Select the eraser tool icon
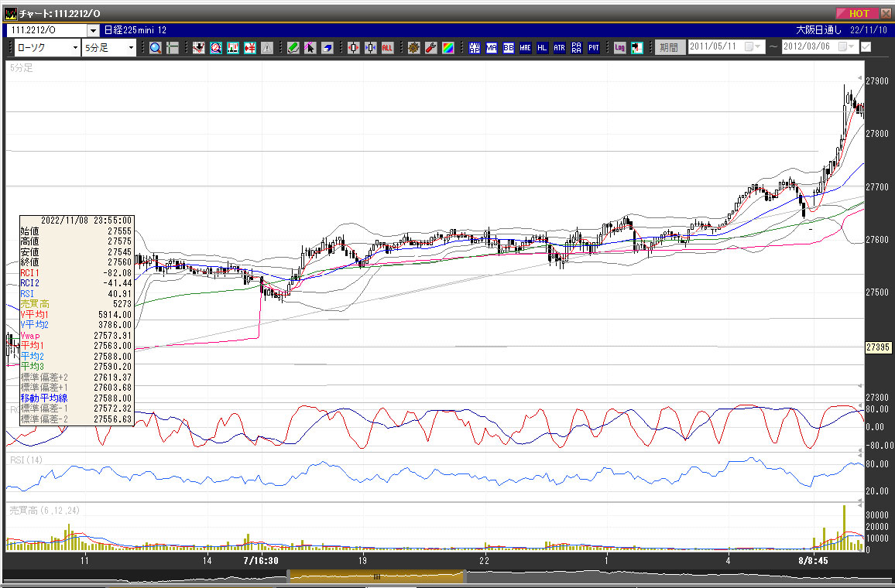This screenshot has width=895, height=588. click(x=327, y=48)
